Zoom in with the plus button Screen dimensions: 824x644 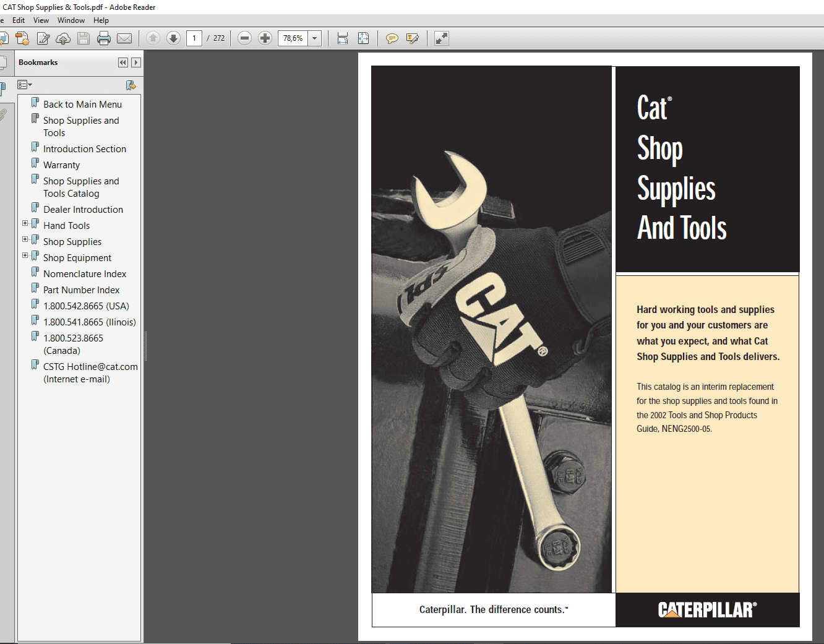[x=265, y=38]
